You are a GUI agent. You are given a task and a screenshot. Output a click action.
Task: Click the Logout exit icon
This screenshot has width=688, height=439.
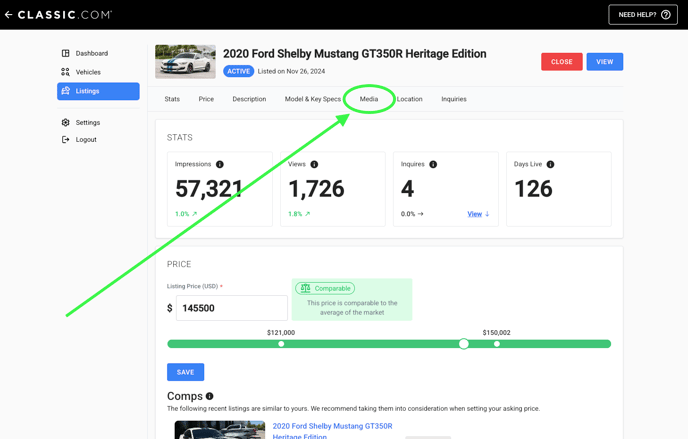point(65,139)
